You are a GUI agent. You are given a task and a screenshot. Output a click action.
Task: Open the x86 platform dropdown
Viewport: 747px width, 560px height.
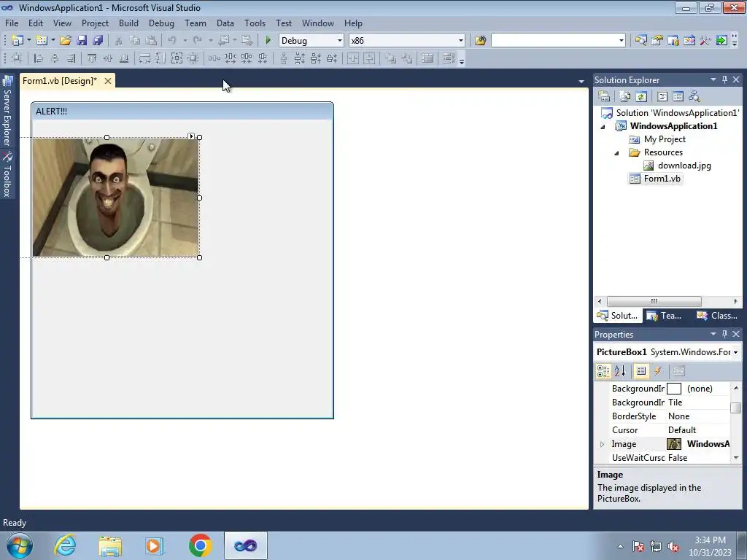pos(461,41)
